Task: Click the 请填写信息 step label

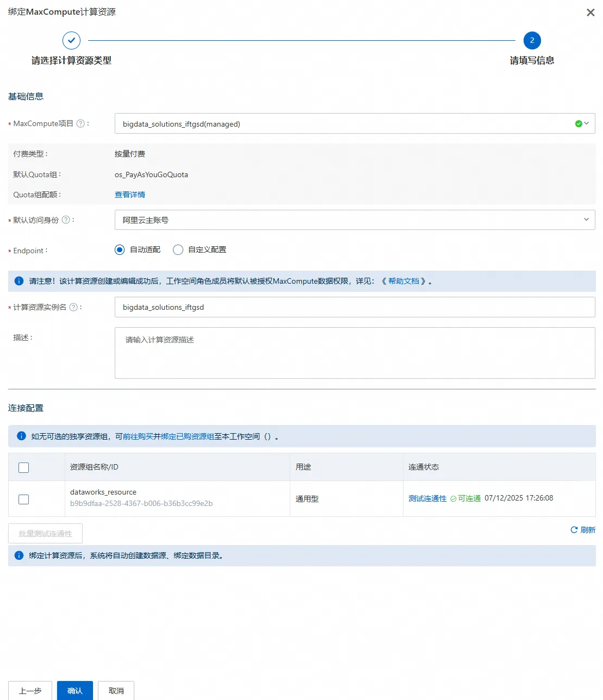Action: [x=532, y=60]
